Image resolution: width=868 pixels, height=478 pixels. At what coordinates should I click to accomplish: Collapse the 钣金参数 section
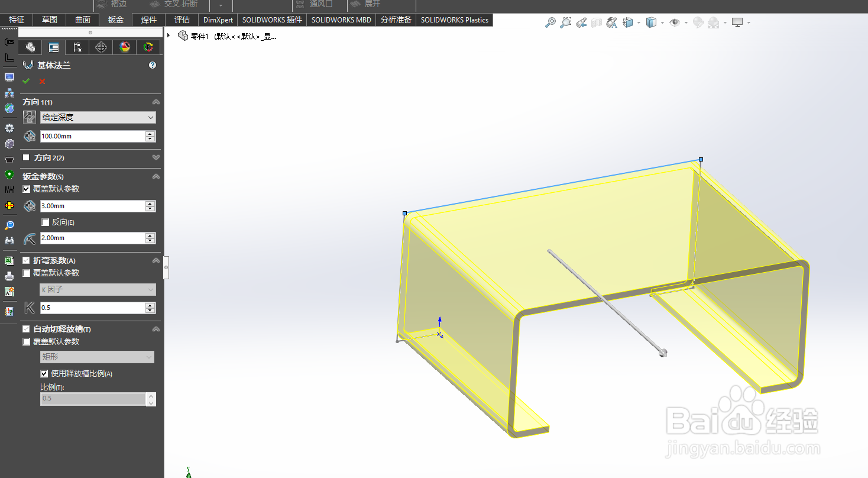[156, 176]
